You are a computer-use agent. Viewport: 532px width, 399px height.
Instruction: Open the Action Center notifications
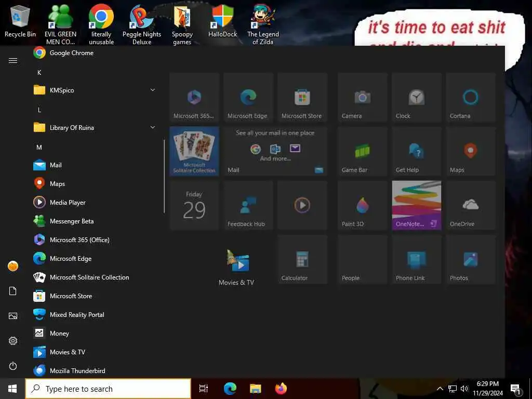[x=515, y=389]
